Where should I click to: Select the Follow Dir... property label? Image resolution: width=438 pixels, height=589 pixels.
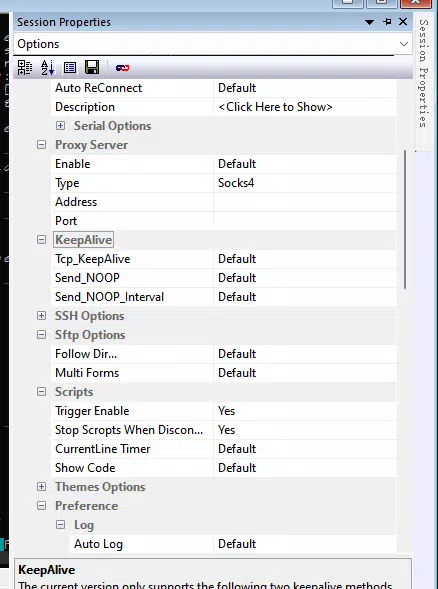click(x=86, y=354)
